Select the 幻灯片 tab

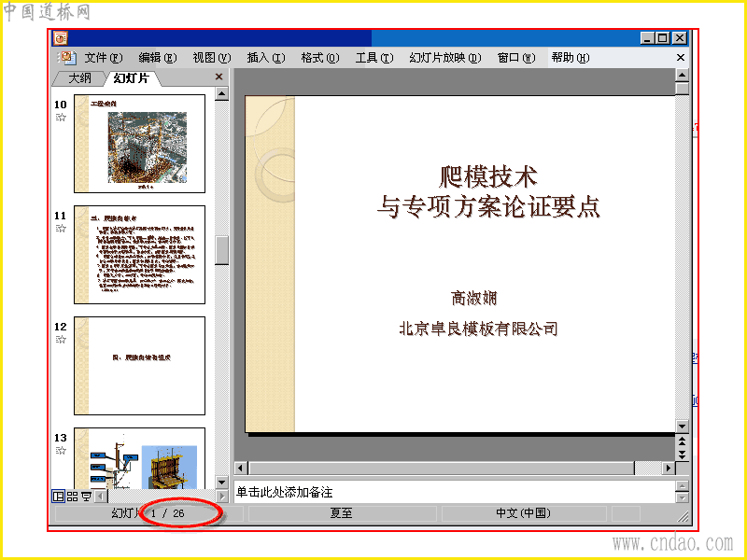[132, 78]
